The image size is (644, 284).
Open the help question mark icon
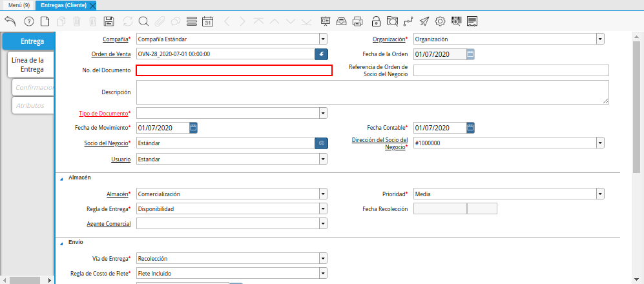pyautogui.click(x=29, y=21)
